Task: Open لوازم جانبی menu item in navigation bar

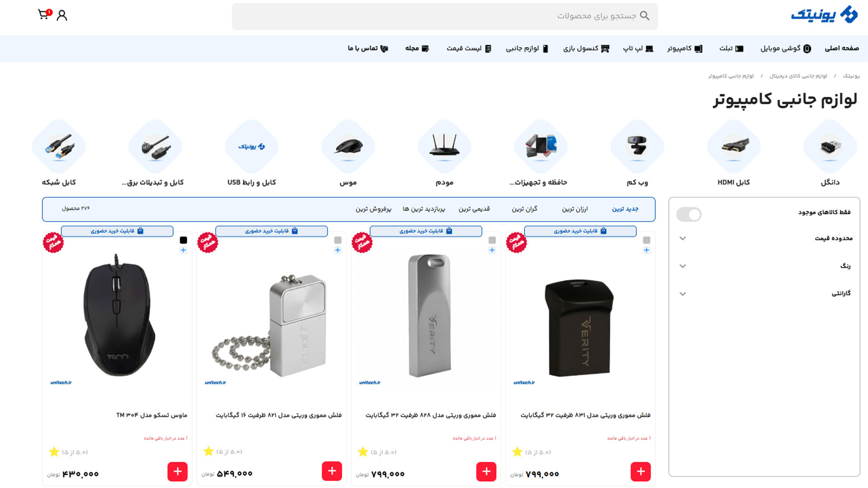Action: (x=527, y=48)
